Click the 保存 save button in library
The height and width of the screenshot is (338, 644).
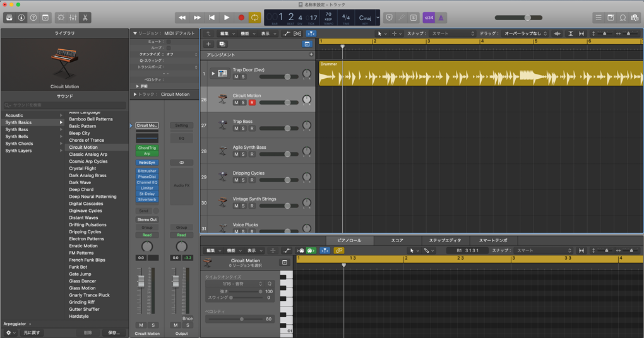[114, 333]
